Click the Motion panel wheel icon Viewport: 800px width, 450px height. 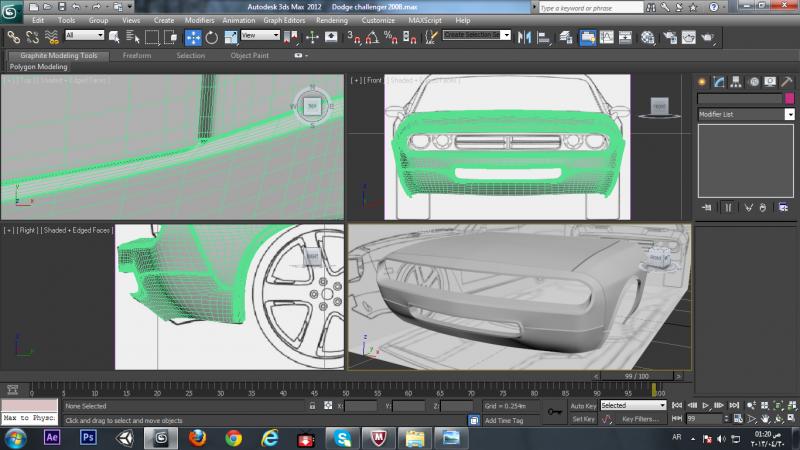pos(753,81)
